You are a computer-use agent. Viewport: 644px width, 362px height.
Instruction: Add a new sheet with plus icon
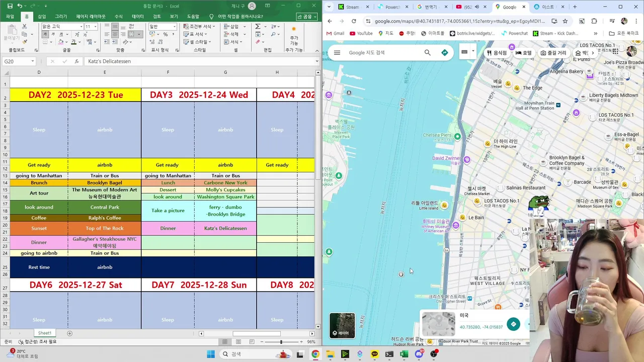70,333
